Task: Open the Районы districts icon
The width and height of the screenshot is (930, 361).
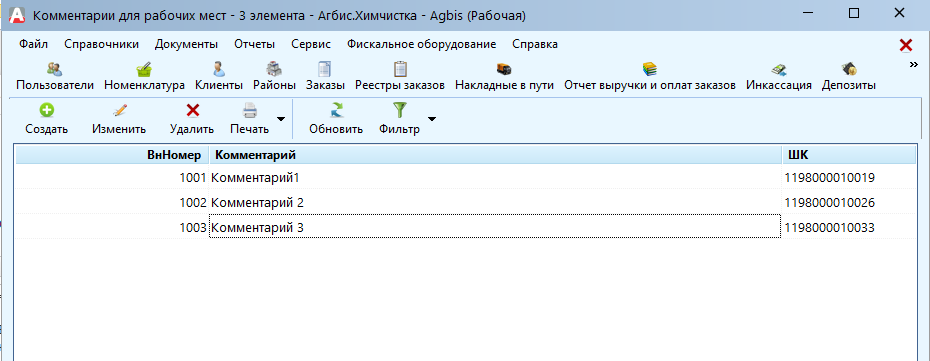Action: point(274,69)
